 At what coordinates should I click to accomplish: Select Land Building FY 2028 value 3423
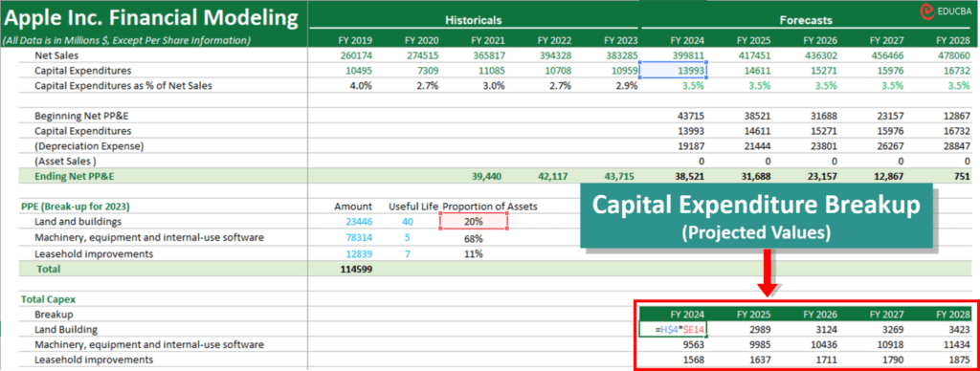(x=959, y=329)
